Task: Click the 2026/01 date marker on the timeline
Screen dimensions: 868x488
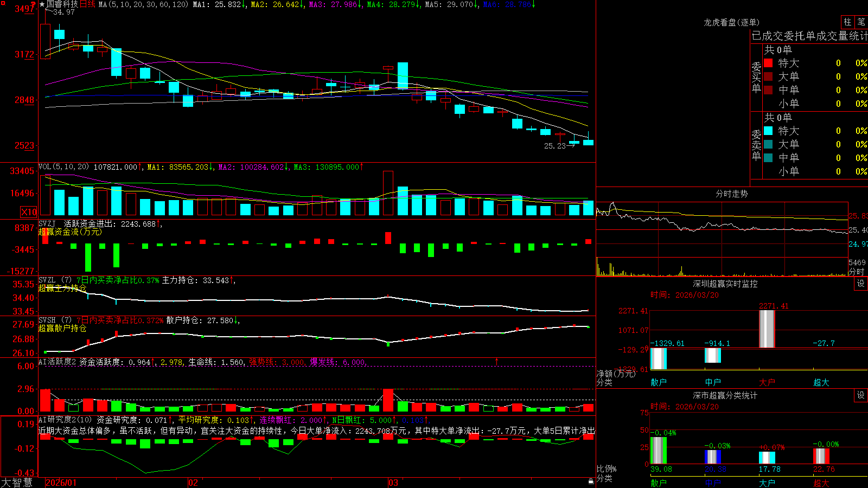Action: coord(61,483)
